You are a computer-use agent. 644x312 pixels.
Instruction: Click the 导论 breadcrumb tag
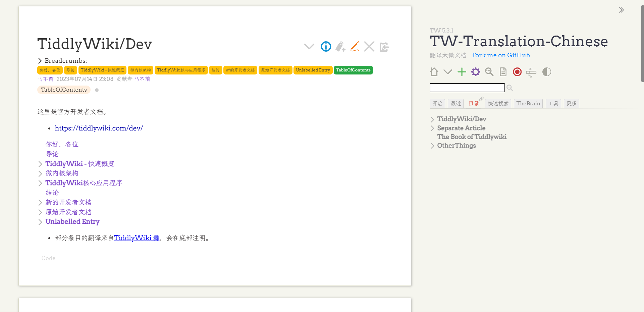70,70
